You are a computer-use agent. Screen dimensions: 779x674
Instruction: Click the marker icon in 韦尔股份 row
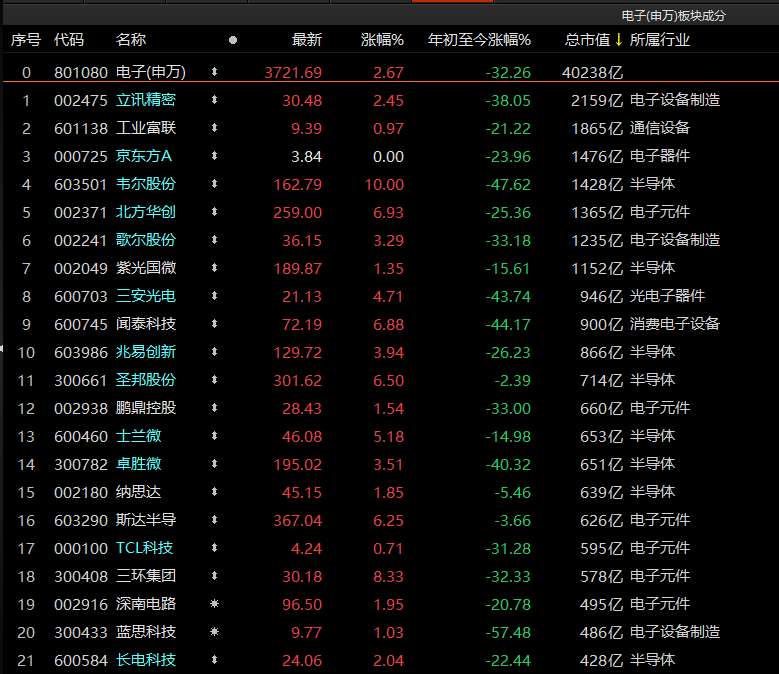(214, 184)
